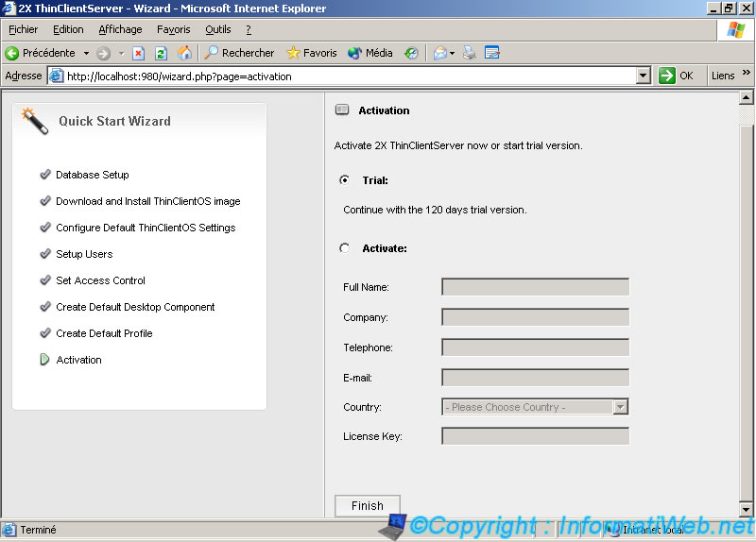Viewport: 756px width, 542px height.
Task: Click the page icon in address bar
Action: click(57, 76)
